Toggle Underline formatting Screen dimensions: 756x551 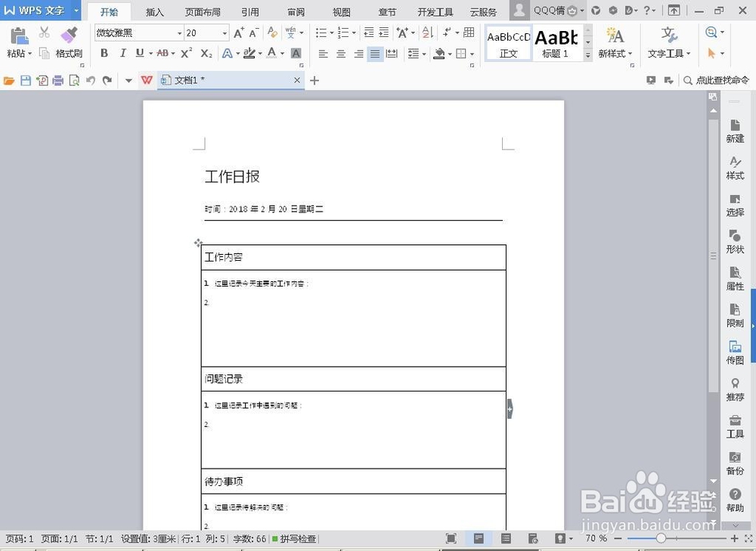click(141, 54)
